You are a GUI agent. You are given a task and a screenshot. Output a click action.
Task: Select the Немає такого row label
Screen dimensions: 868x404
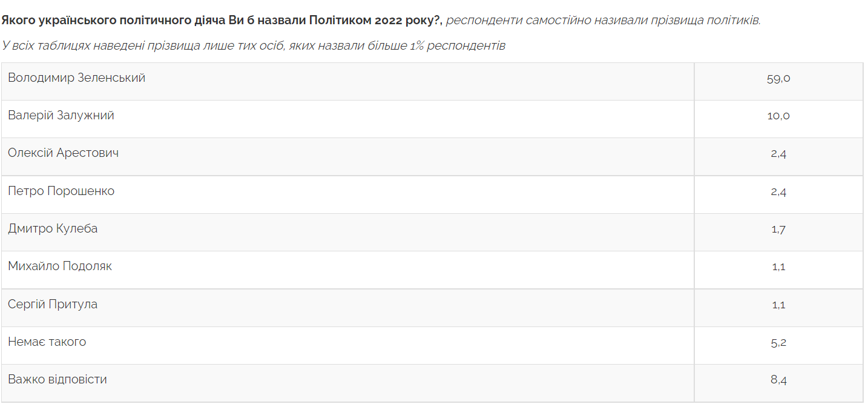pos(47,342)
